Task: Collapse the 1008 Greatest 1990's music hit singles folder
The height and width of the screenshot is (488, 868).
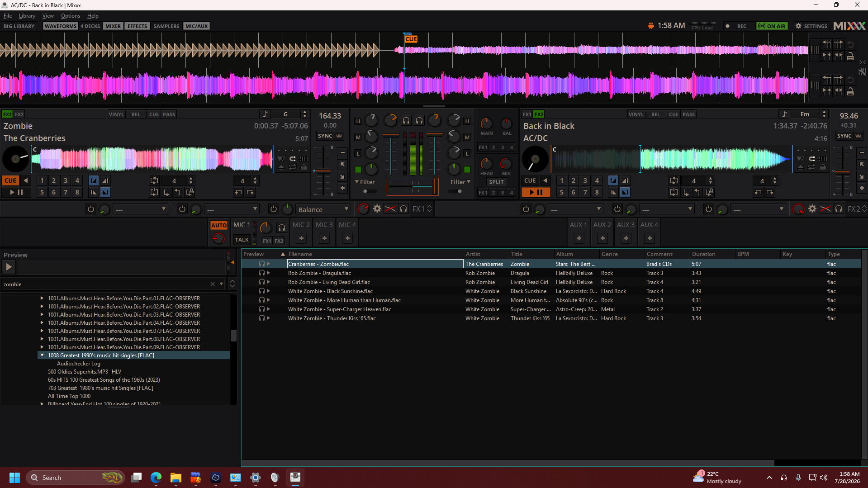Action: (42, 355)
